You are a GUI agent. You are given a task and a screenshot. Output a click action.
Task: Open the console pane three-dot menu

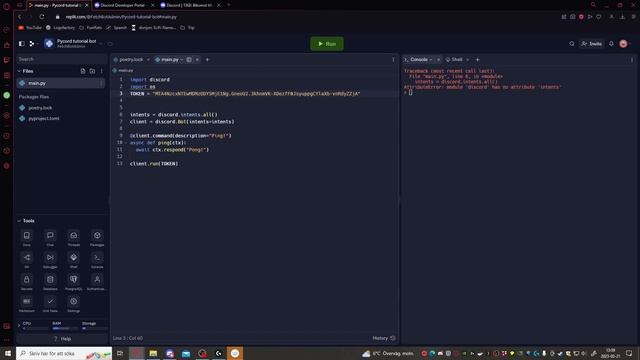(632, 60)
